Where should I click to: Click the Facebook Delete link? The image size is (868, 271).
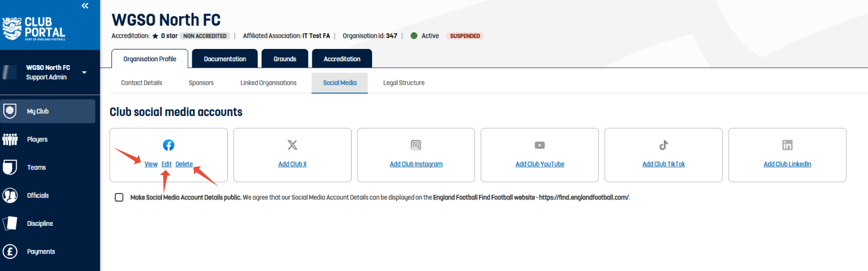coord(184,164)
